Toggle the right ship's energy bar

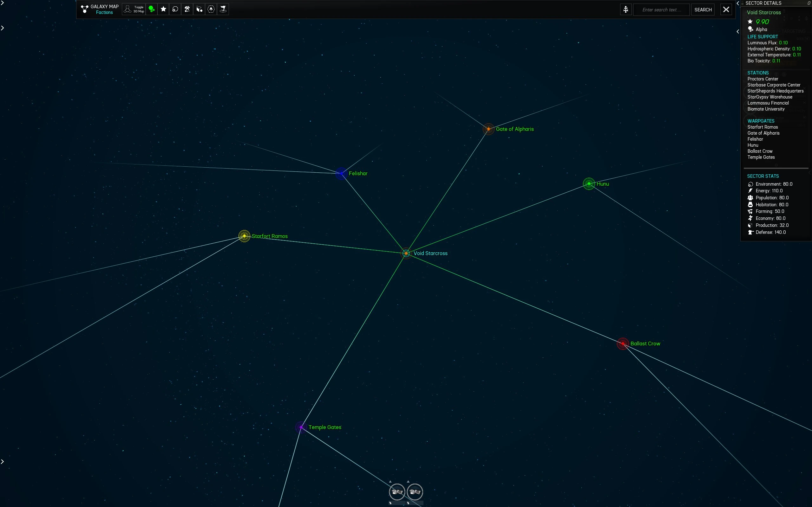tap(416, 503)
